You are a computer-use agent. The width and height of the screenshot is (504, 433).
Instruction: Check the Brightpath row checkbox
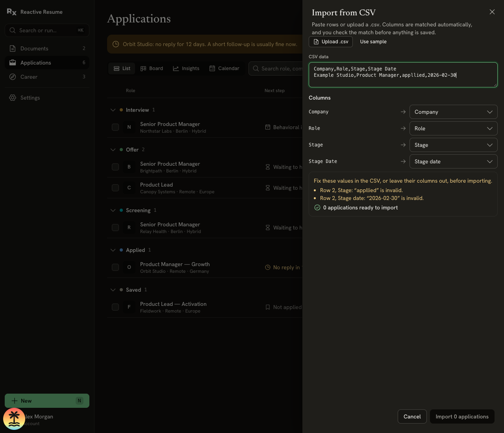coord(115,167)
